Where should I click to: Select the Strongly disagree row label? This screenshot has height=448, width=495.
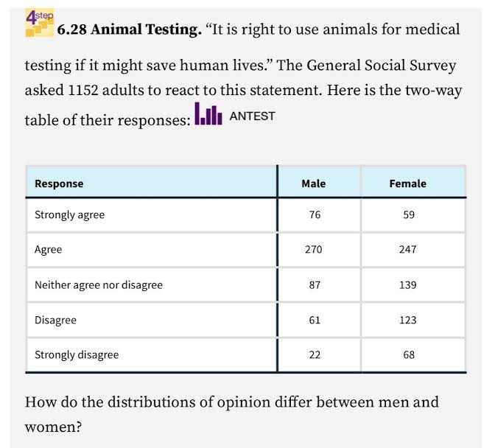point(77,354)
